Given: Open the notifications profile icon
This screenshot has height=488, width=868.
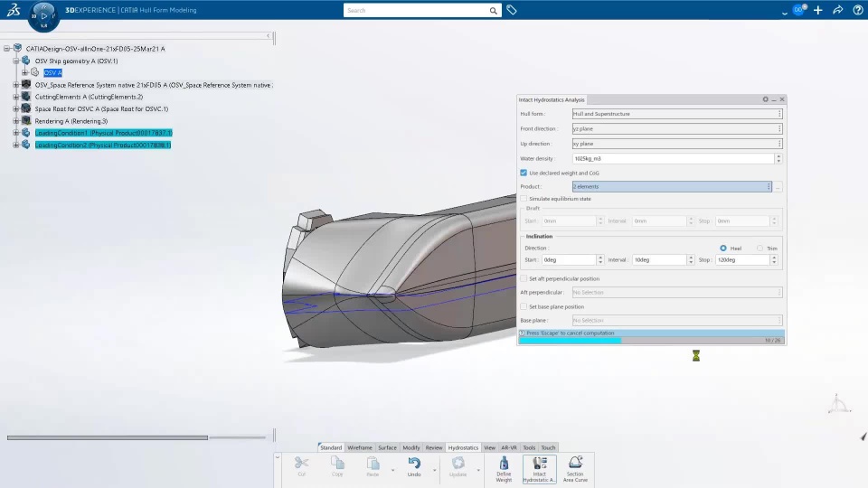Looking at the screenshot, I should 798,10.
